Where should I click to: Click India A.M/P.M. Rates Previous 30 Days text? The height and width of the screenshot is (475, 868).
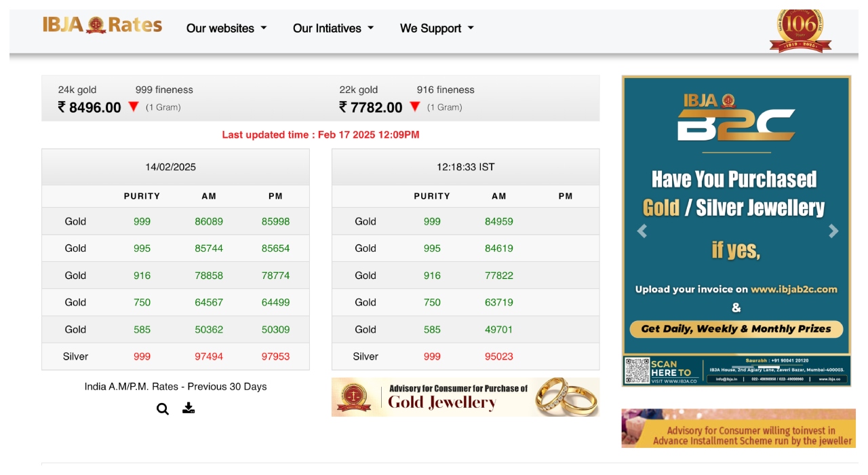176,387
